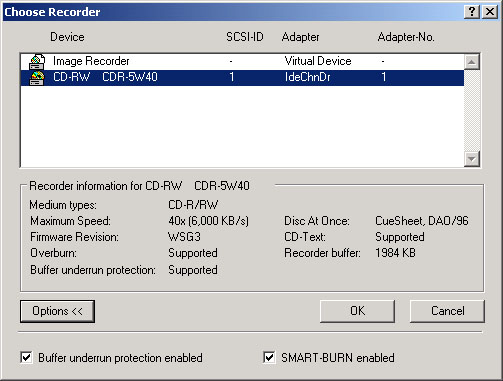Disable the SMART-BURN enabled checkbox
Image resolution: width=503 pixels, height=381 pixels.
click(269, 358)
